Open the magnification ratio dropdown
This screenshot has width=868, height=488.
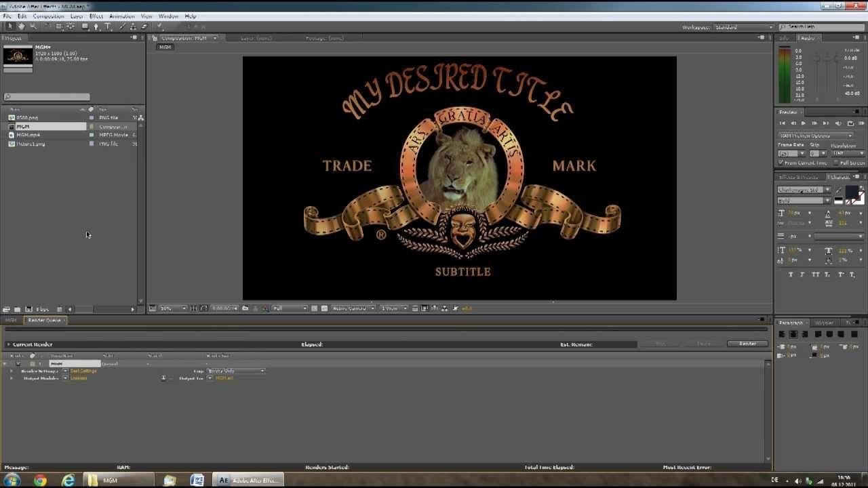(x=173, y=308)
